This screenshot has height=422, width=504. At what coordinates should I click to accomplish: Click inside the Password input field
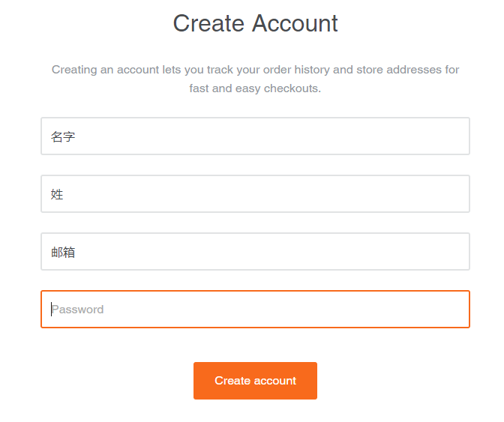click(x=255, y=310)
